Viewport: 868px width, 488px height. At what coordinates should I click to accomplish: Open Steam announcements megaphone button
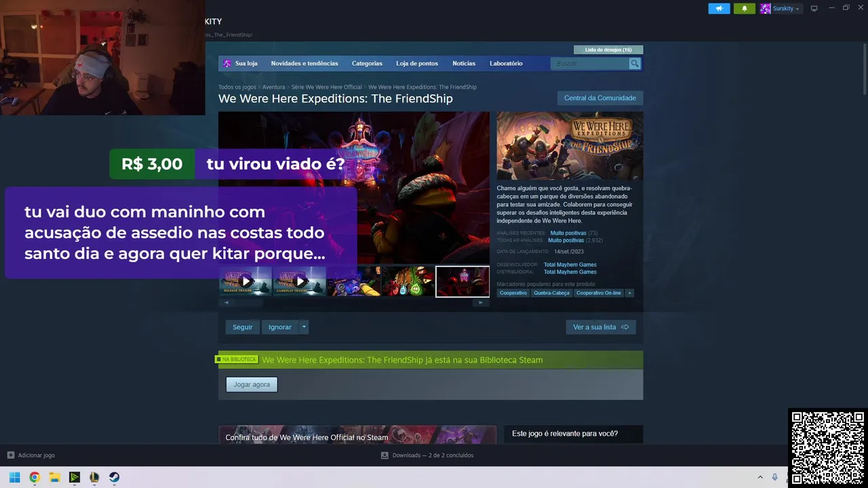click(x=719, y=8)
